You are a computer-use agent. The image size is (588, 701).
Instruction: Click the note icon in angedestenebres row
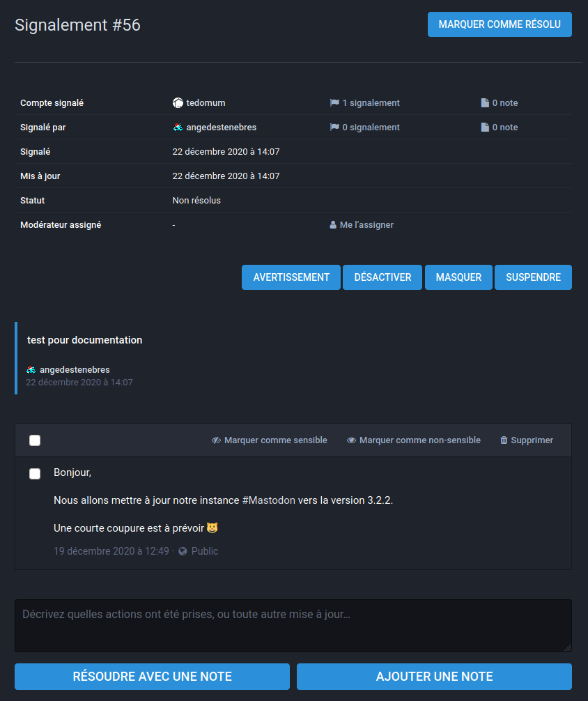click(485, 128)
